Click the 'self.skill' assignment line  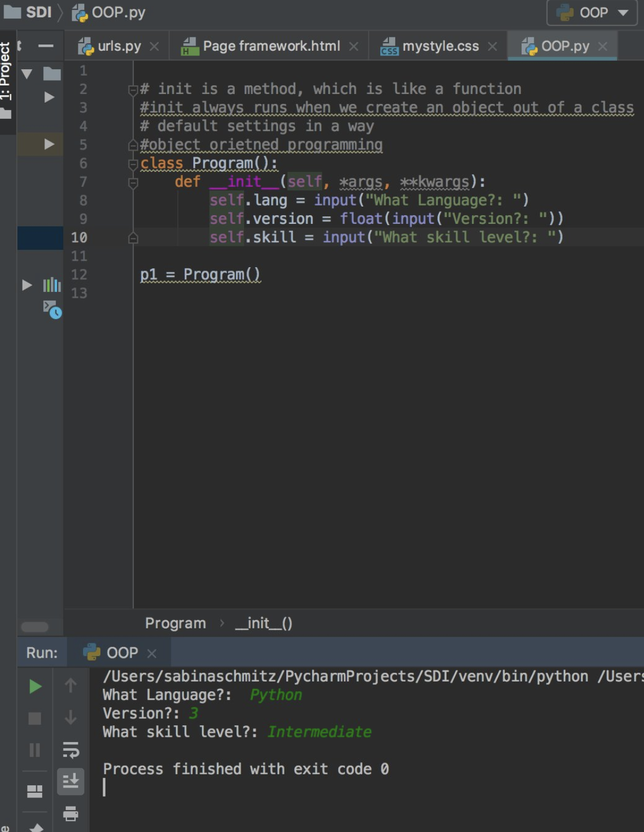pos(387,238)
